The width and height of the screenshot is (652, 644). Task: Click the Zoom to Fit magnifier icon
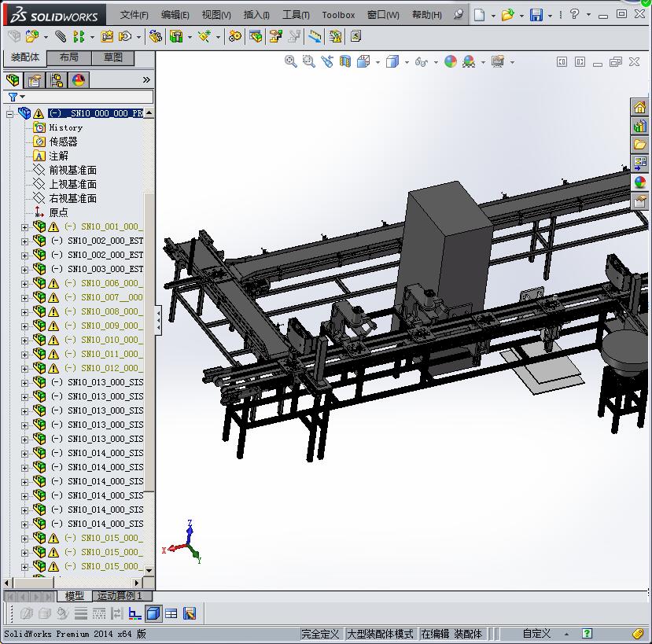point(291,61)
